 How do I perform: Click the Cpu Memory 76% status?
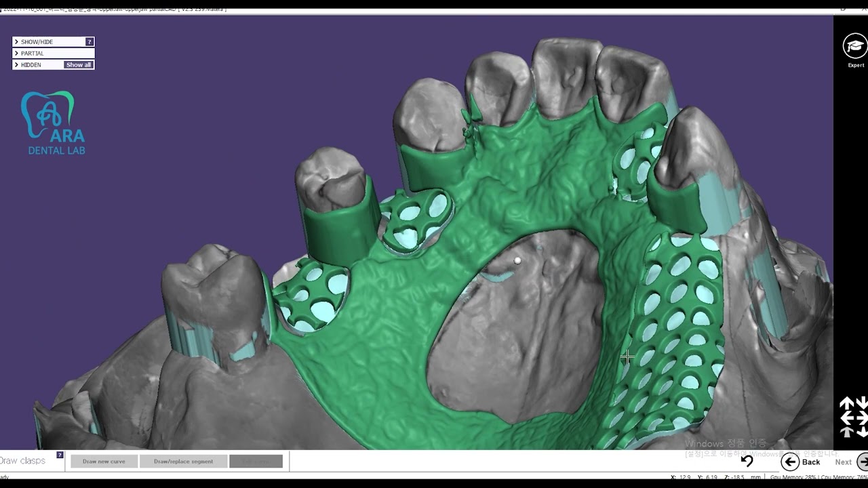click(843, 478)
